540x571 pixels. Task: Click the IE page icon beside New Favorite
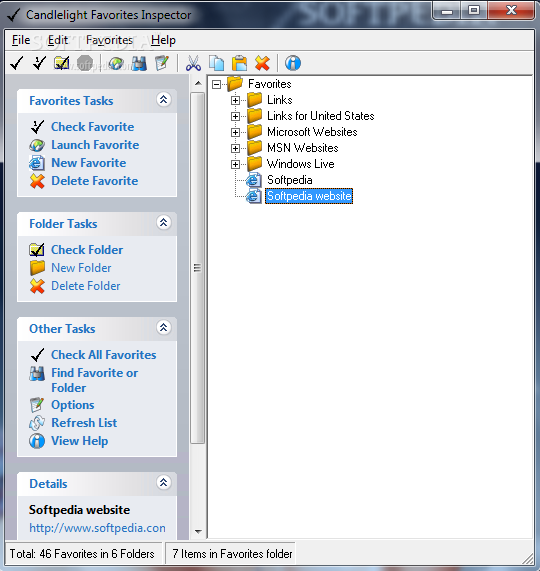pos(37,163)
